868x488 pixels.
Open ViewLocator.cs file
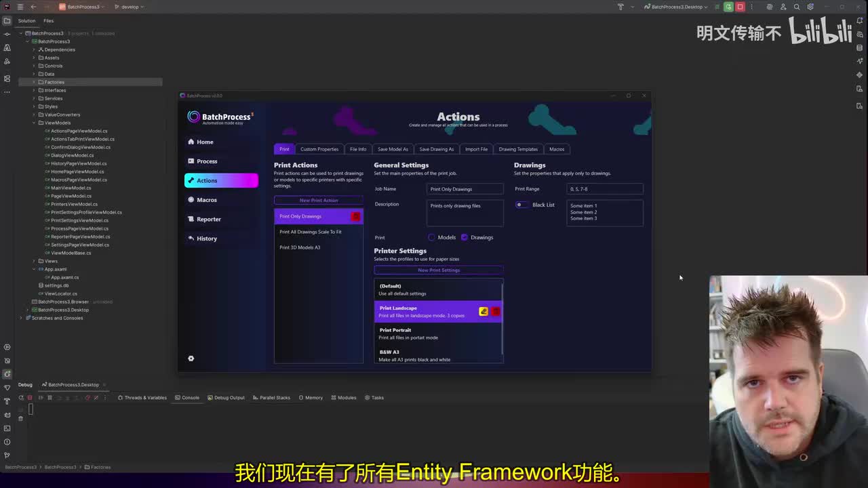pos(58,293)
